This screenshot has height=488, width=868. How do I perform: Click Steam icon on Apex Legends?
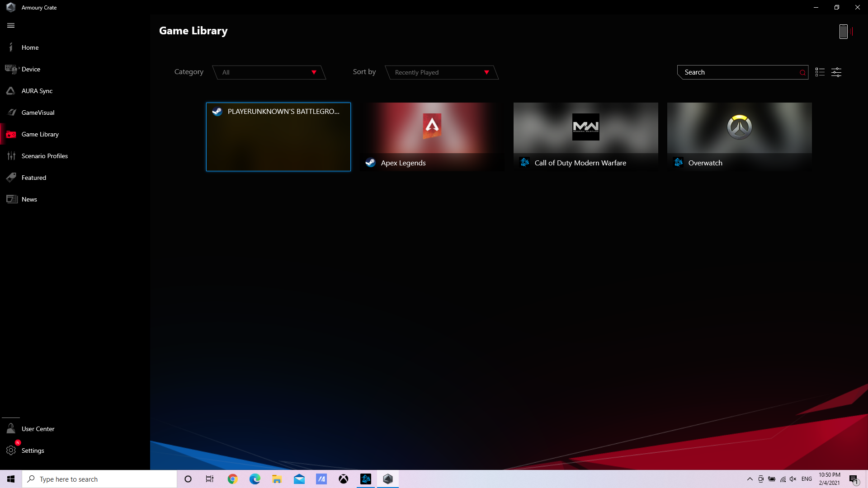[x=370, y=163]
